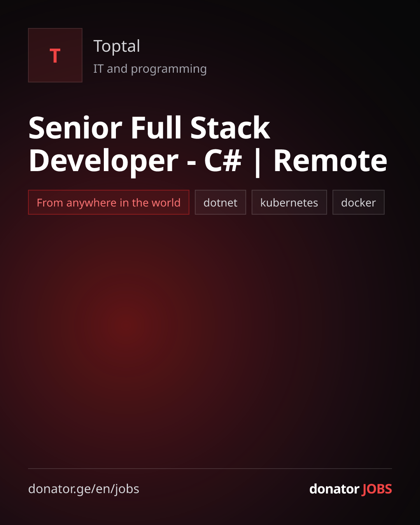
Task: Select the IT and programming category text
Action: pyautogui.click(x=150, y=69)
